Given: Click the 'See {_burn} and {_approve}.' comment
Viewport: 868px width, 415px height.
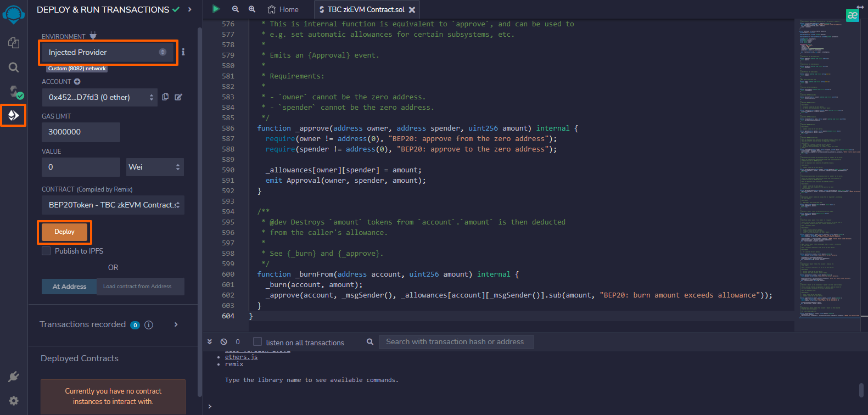Looking at the screenshot, I should [x=327, y=253].
